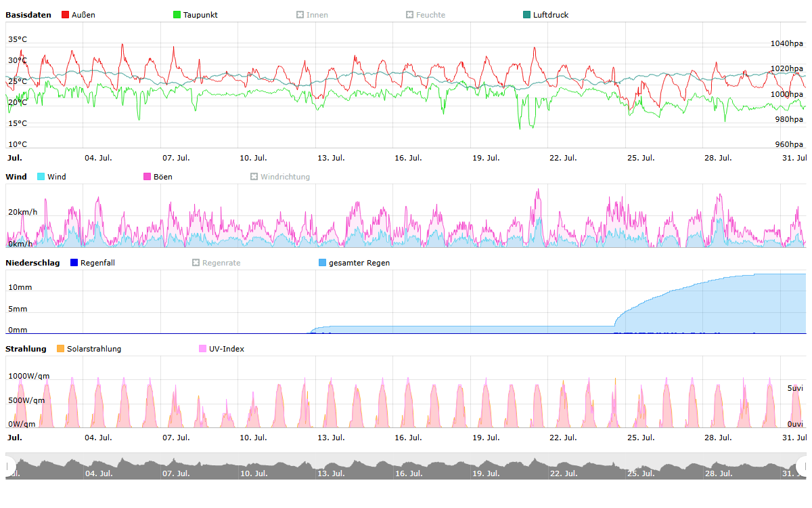
Task: Enable the hidden Innen series icon
Action: click(300, 15)
